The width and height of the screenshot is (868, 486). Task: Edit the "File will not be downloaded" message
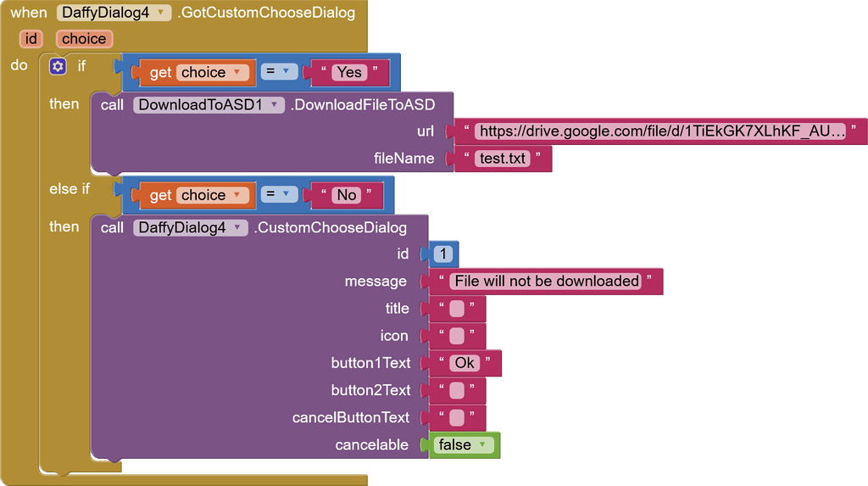(546, 281)
